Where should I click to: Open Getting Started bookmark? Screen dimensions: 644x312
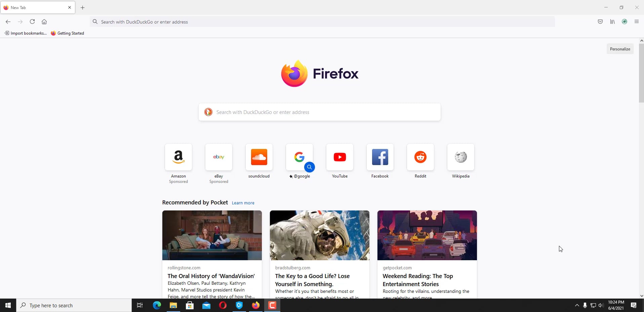pos(68,33)
